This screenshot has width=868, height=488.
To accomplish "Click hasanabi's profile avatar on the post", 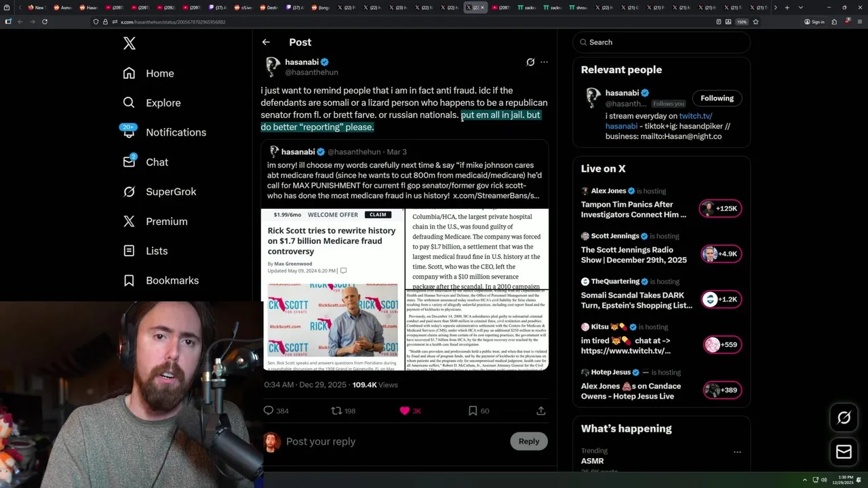I will point(273,66).
